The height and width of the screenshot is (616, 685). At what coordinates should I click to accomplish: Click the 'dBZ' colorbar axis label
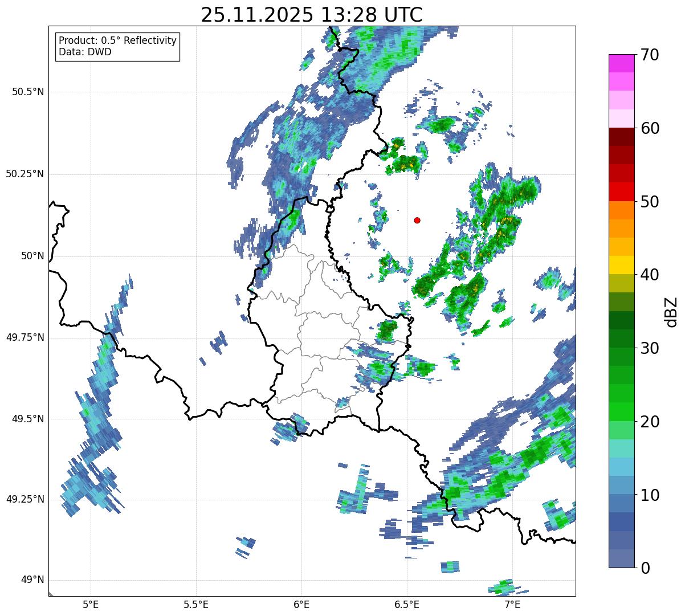[672, 312]
